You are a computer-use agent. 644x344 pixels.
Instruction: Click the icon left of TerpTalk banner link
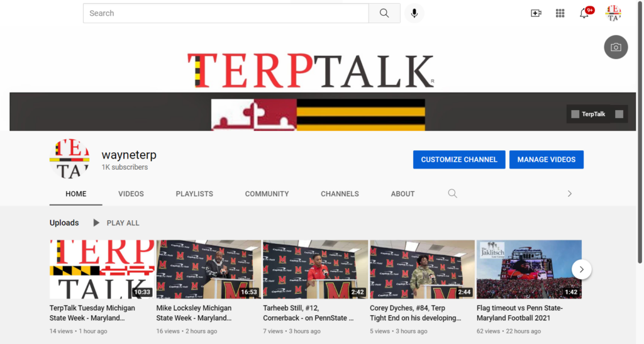point(575,114)
